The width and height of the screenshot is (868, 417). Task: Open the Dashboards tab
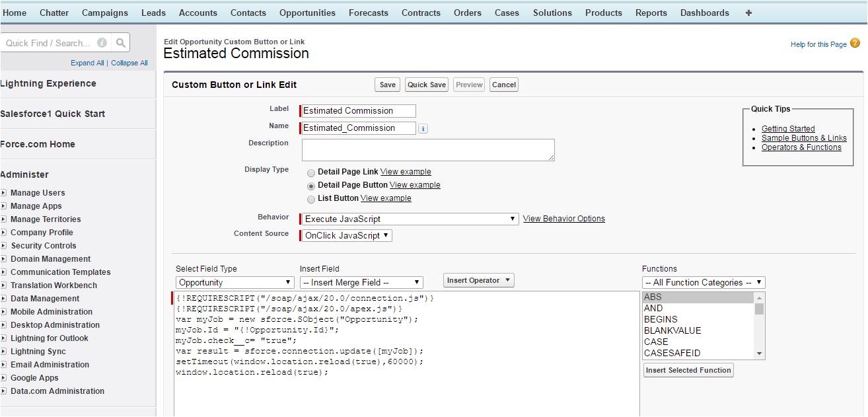tap(704, 13)
